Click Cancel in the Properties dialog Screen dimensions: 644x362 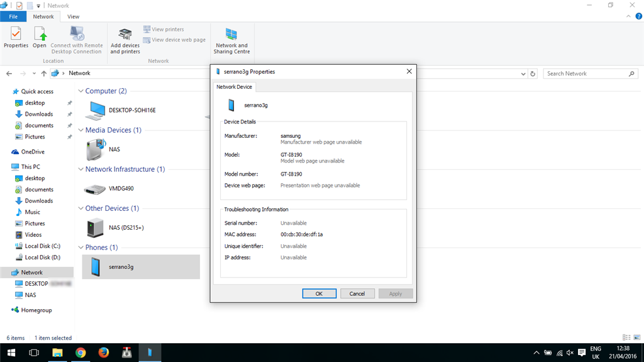pyautogui.click(x=357, y=294)
